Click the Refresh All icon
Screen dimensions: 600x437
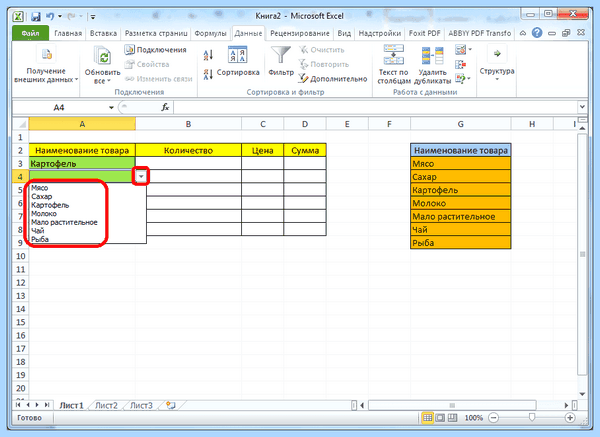pyautogui.click(x=102, y=55)
